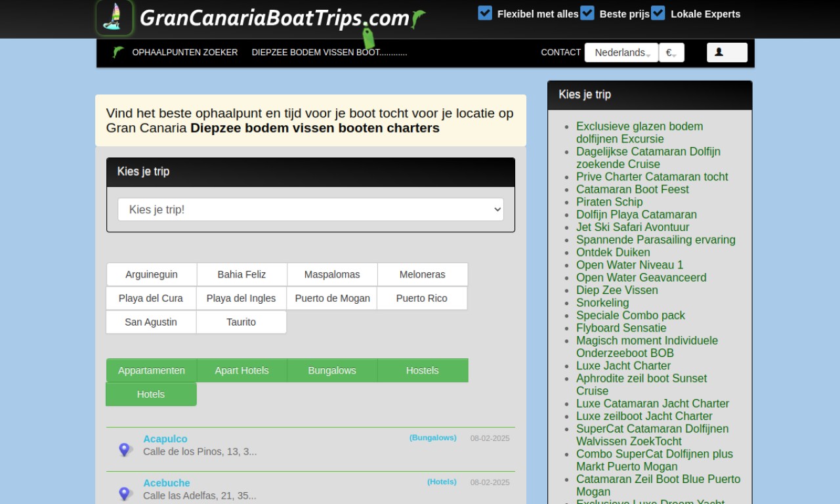Click the green price tag icon

point(368,37)
